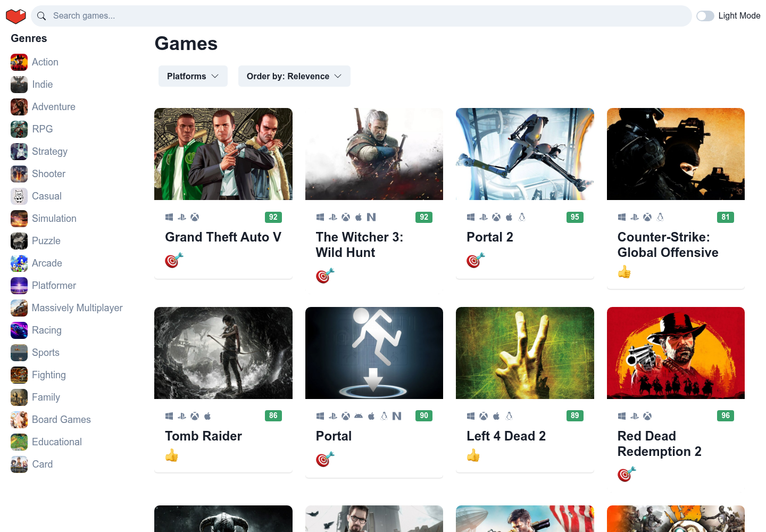This screenshot has height=532, width=766.
Task: Click the Nintendo icon on The Witcher 3
Action: pos(371,217)
